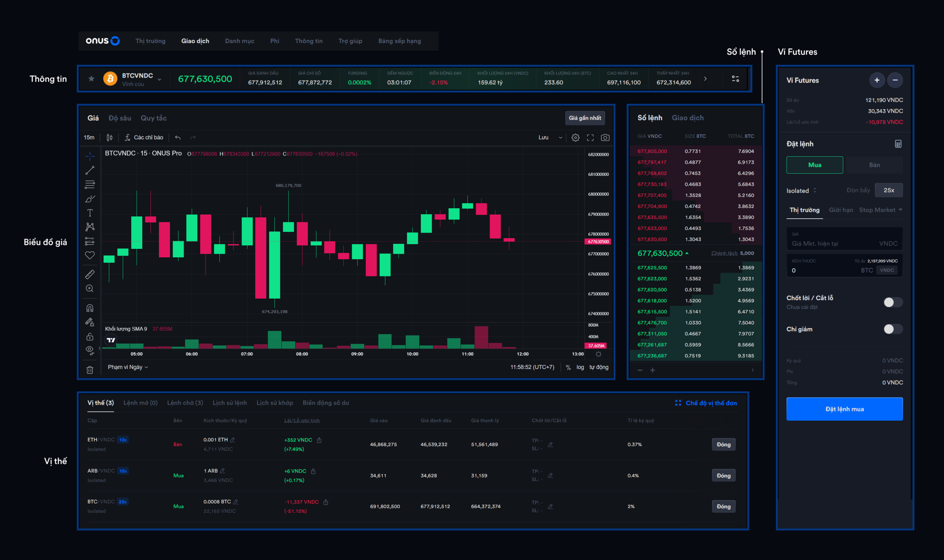
Task: Enable Chốt lời / Cắt lỗ switch
Action: click(893, 302)
